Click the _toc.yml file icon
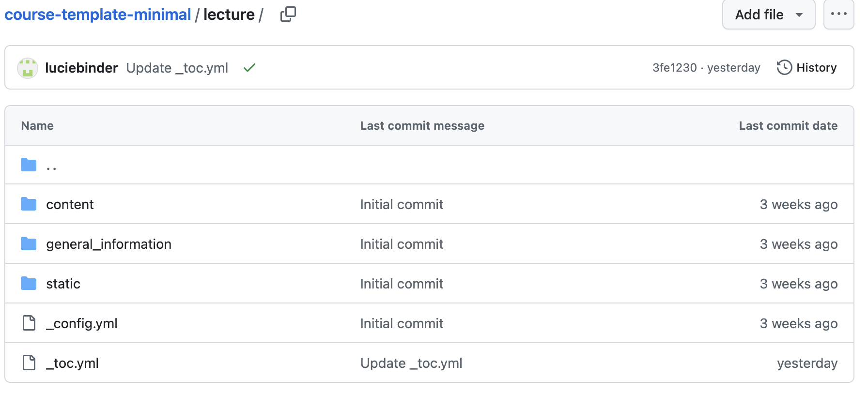Viewport: 868px width, 394px height. coord(29,363)
